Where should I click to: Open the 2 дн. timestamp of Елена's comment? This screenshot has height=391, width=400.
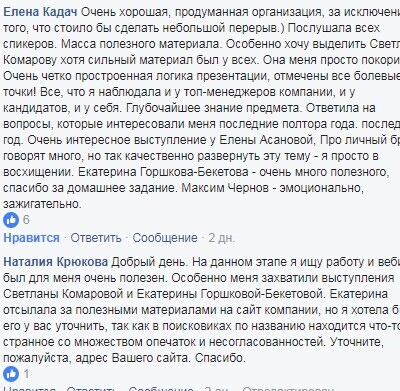tap(222, 238)
